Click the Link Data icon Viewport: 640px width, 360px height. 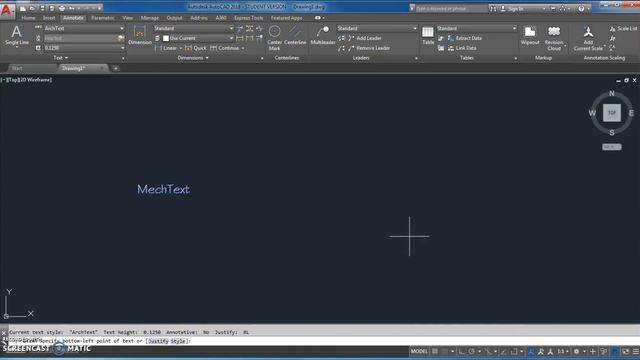pyautogui.click(x=451, y=48)
